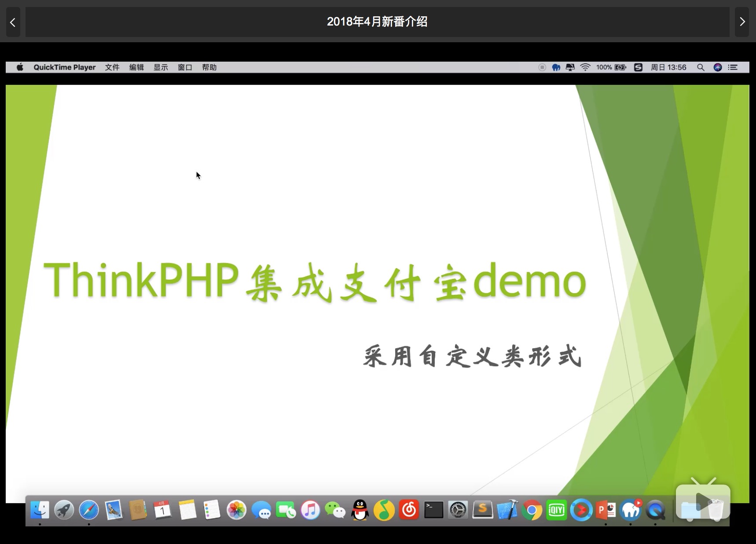The width and height of the screenshot is (756, 544).
Task: Go to the next video with right arrow
Action: [x=742, y=22]
